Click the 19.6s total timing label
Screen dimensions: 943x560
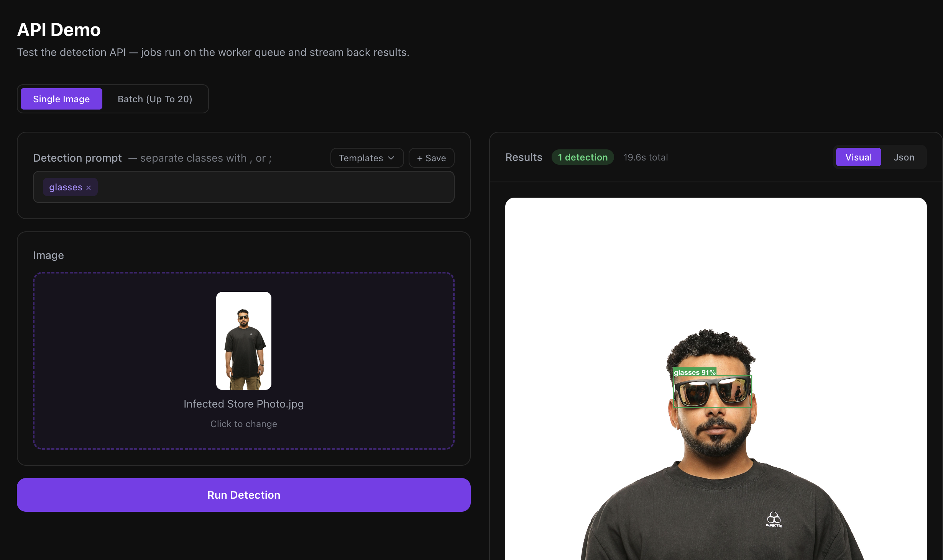tap(646, 157)
